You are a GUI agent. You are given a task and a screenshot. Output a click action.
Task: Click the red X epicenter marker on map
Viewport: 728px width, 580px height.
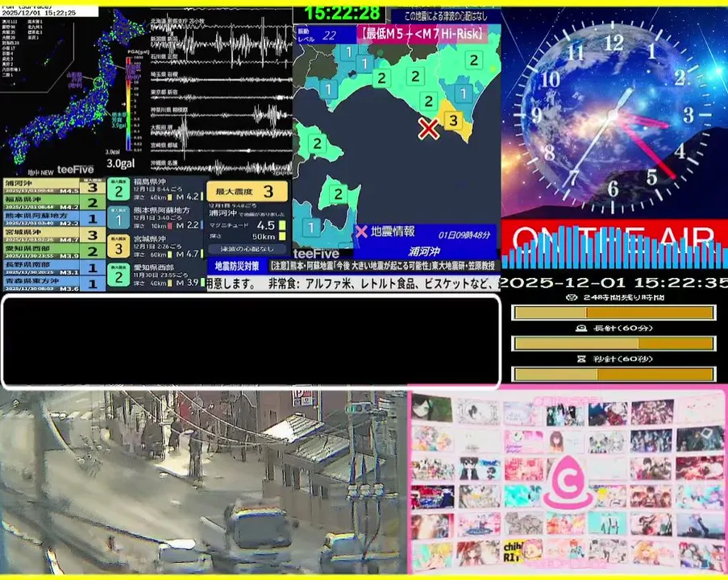[428, 128]
